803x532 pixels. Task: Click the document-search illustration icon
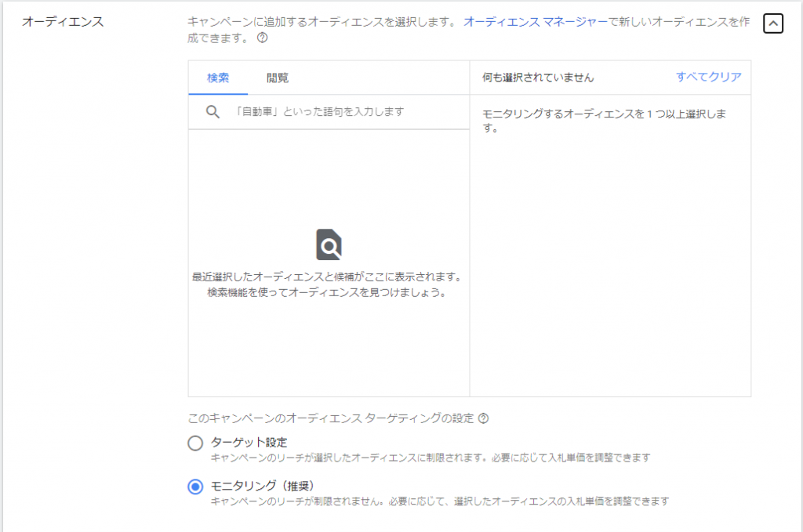(x=328, y=244)
